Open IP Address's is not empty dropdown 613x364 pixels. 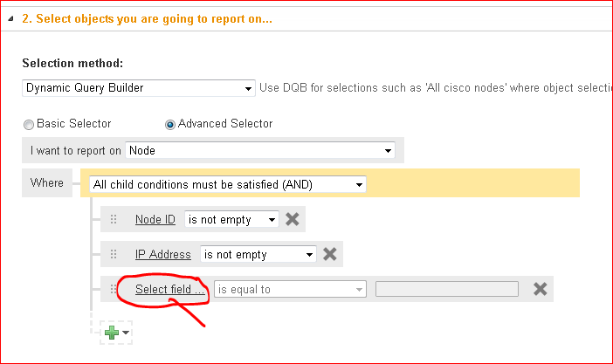point(258,255)
